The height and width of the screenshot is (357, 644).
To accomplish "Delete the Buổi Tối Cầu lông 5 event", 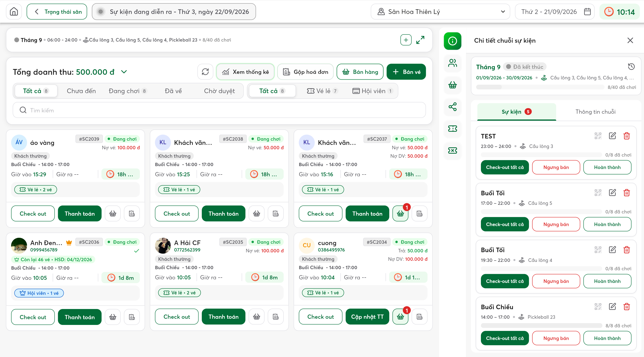I will tap(627, 193).
